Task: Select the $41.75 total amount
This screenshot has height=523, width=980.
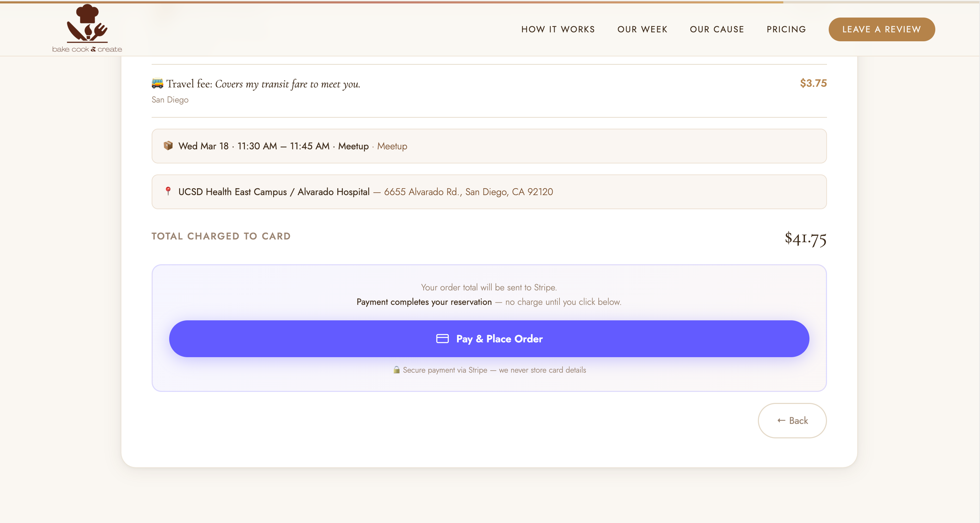Action: (x=805, y=238)
